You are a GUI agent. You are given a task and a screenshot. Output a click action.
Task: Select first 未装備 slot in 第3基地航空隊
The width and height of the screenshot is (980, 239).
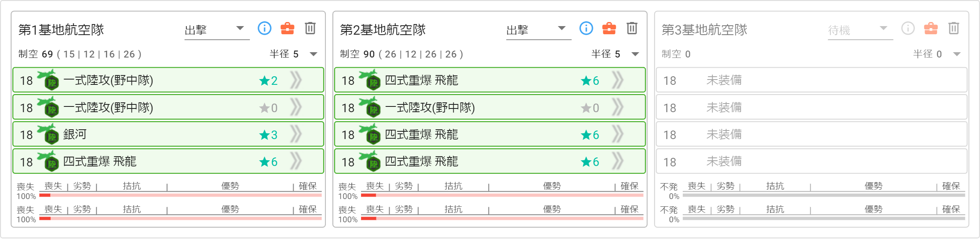(x=812, y=80)
